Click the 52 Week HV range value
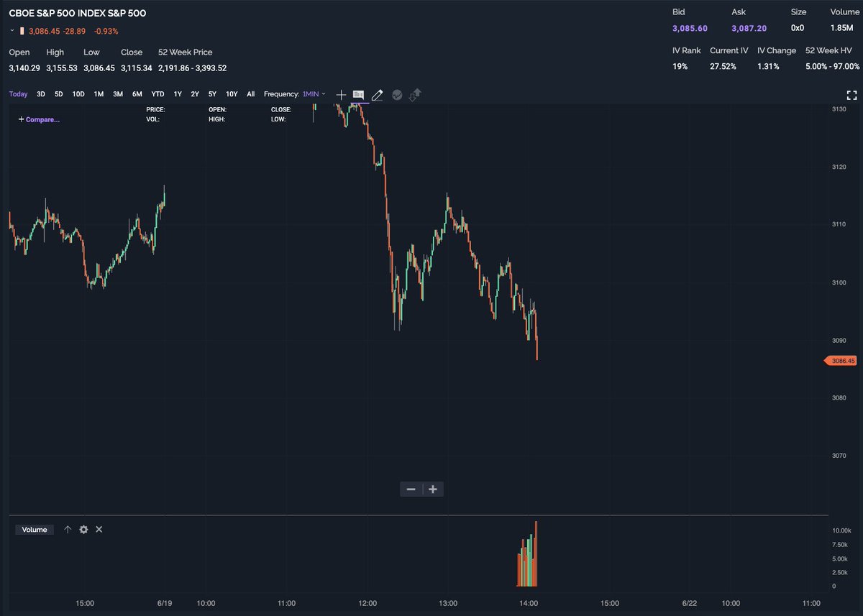Viewport: 863px width, 616px height. 833,66
